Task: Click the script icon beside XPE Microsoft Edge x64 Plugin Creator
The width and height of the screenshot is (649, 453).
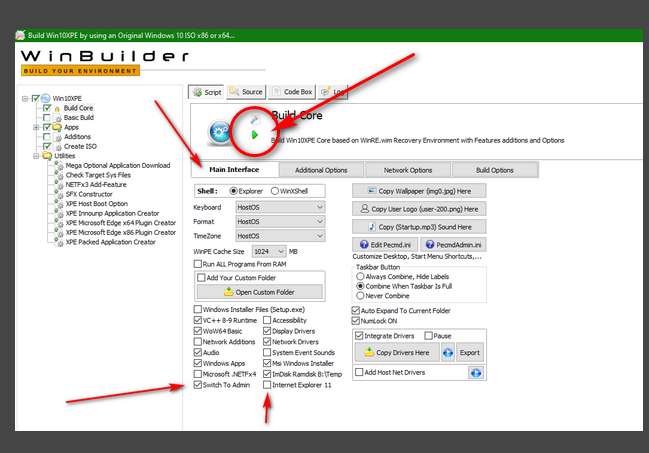Action: (58, 223)
